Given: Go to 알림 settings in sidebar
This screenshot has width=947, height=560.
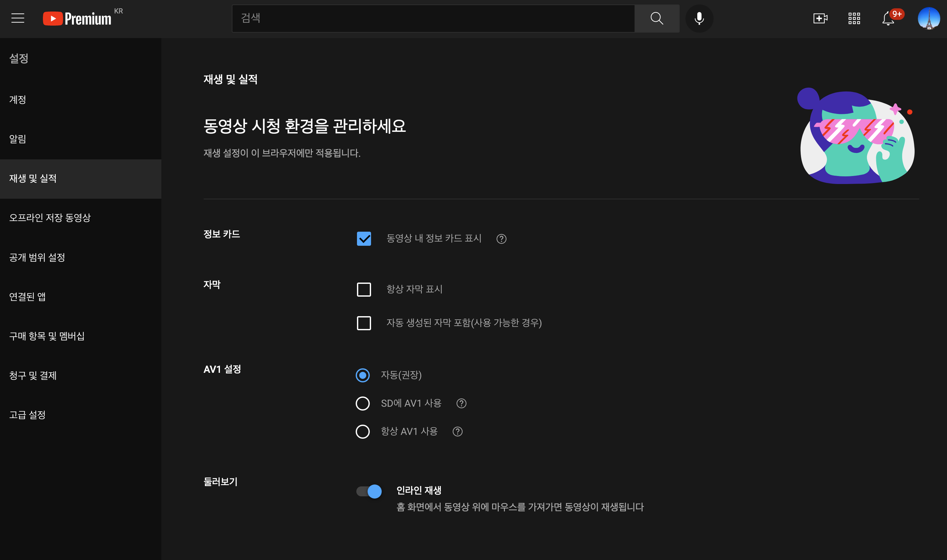Looking at the screenshot, I should 18,139.
